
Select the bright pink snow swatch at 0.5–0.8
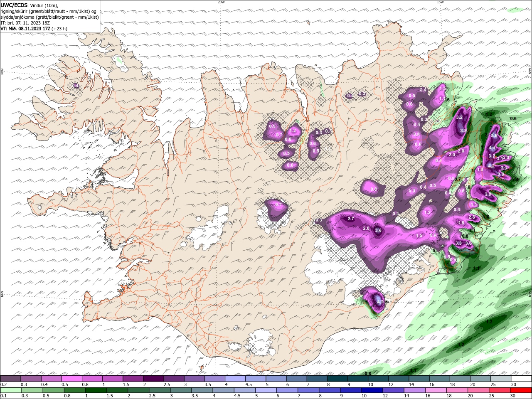[x=72, y=379]
